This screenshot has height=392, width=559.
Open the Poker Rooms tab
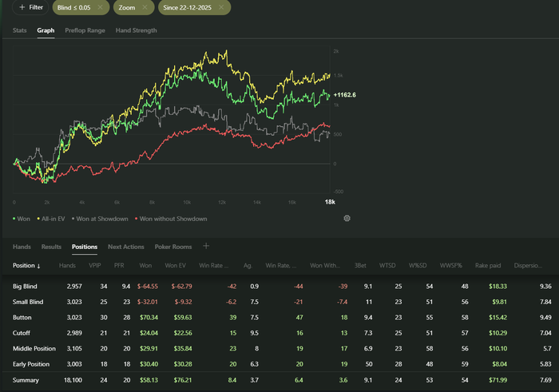172,247
